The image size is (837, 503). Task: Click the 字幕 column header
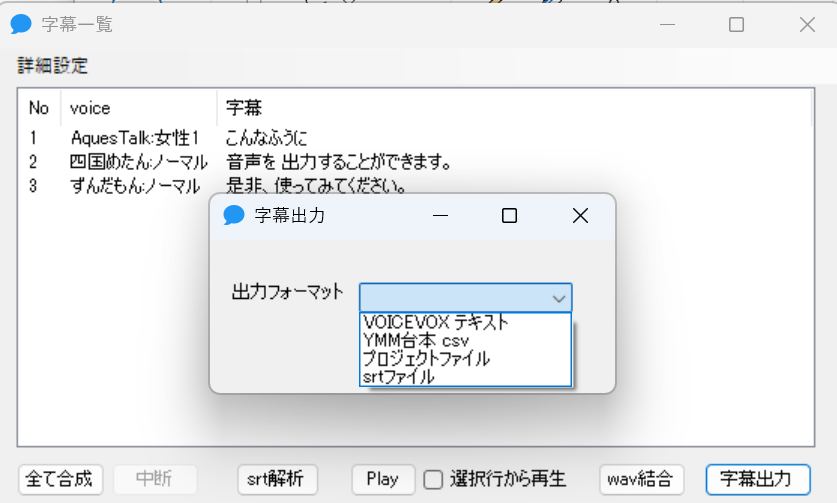pos(515,108)
